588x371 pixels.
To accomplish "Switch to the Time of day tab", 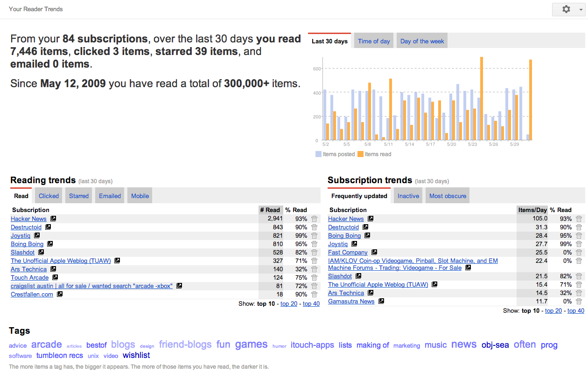I will [374, 41].
